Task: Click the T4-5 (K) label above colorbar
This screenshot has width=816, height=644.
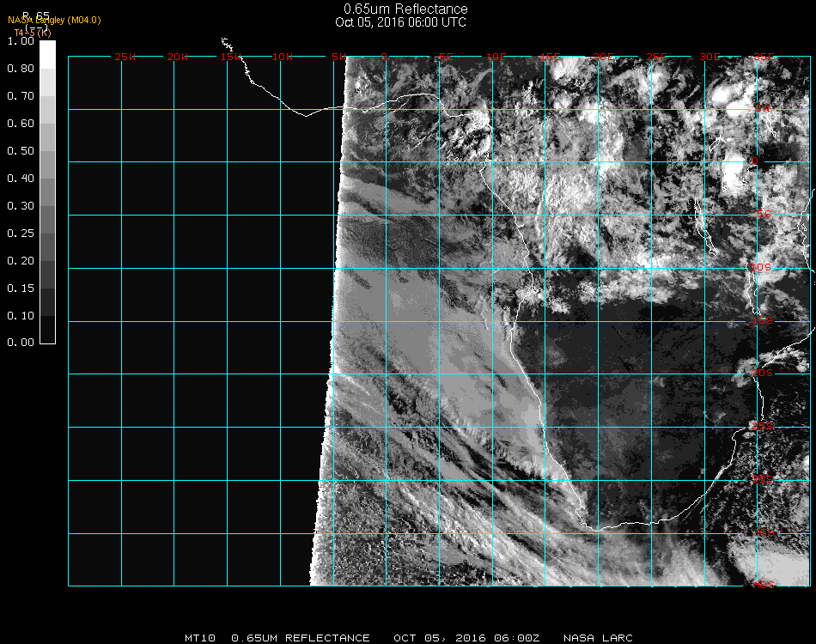Action: click(x=32, y=32)
